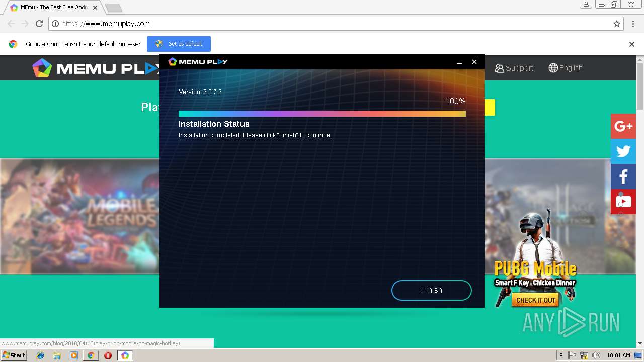Image resolution: width=644 pixels, height=362 pixels.
Task: Close the MEmu browser tab
Action: (95, 8)
